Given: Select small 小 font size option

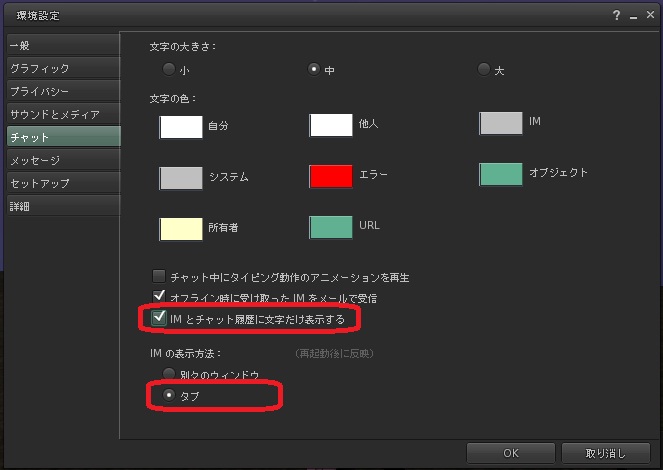Looking at the screenshot, I should (x=168, y=70).
